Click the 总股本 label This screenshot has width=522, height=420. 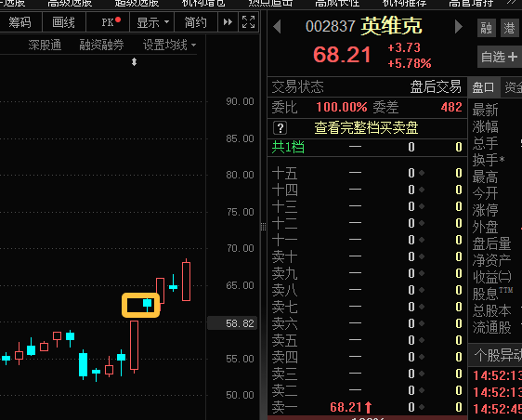[491, 310]
